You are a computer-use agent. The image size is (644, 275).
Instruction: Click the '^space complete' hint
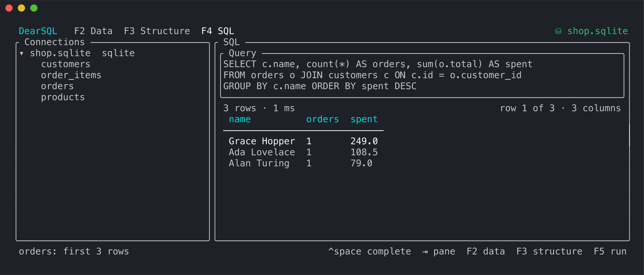click(369, 251)
